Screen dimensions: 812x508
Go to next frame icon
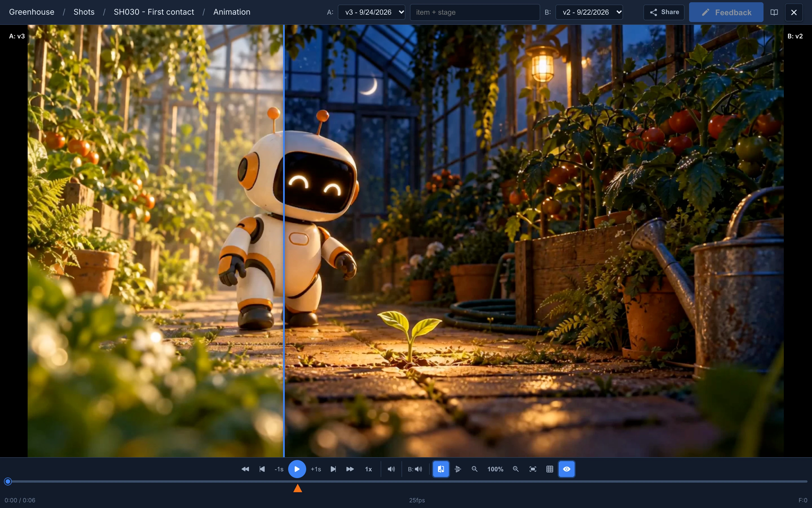(x=333, y=469)
